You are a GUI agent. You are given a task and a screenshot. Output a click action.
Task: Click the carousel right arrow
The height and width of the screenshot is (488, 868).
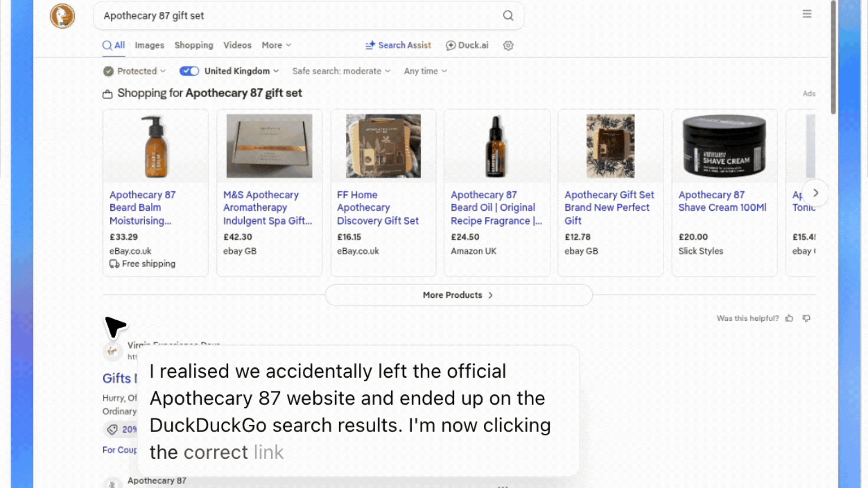tap(816, 193)
